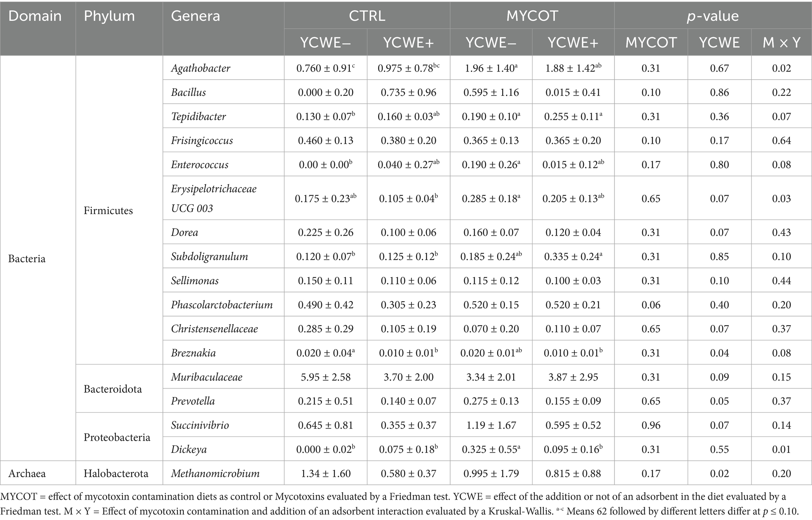Viewport: 812px width, 520px height.
Task: Select the 5.95 ± 2.58 value cell
Action: click(326, 377)
